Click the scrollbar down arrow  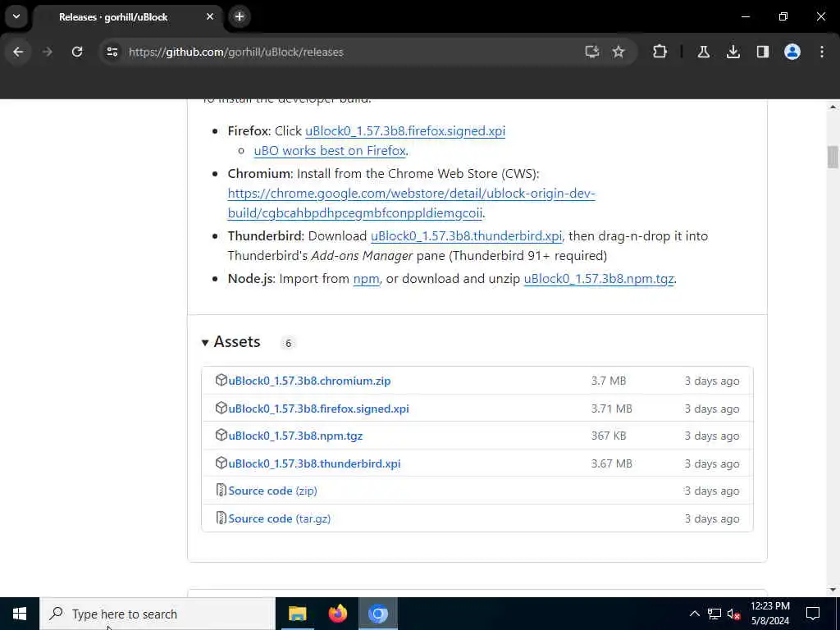pos(833,590)
